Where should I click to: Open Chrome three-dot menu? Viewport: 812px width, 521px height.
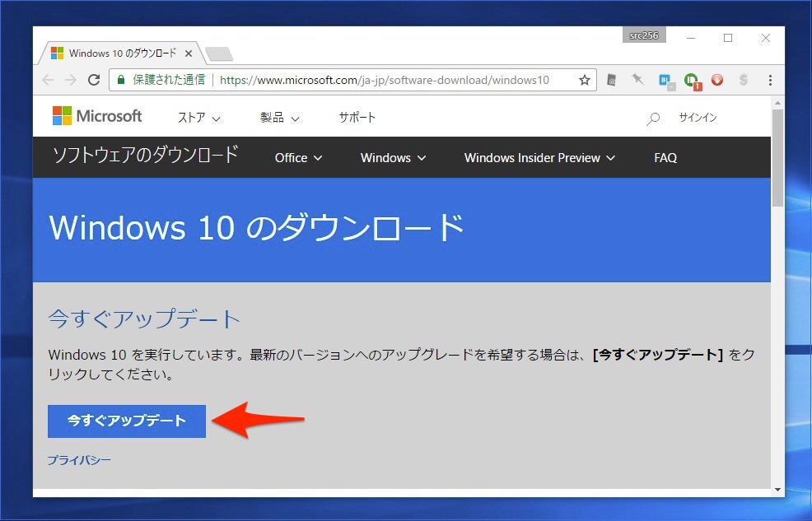[770, 80]
